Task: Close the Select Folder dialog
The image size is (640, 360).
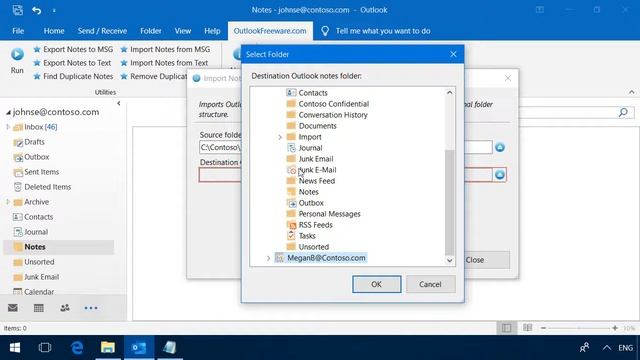Action: pyautogui.click(x=453, y=54)
